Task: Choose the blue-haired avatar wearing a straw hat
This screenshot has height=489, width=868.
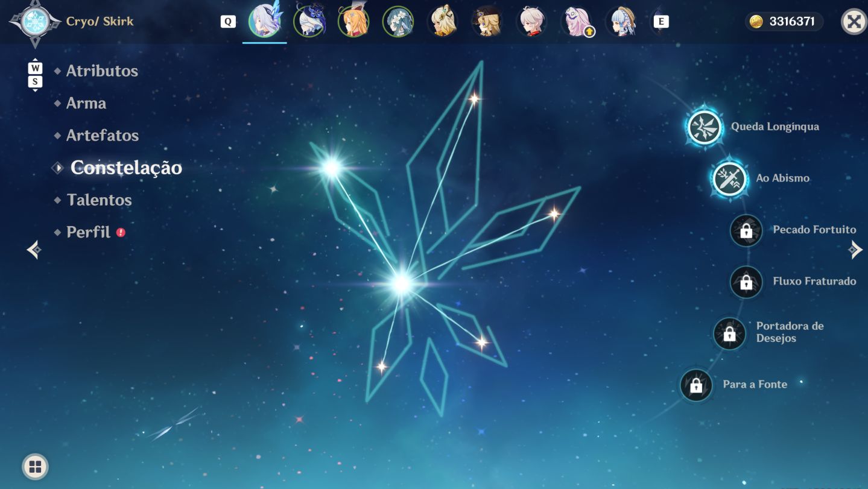Action: 621,22
